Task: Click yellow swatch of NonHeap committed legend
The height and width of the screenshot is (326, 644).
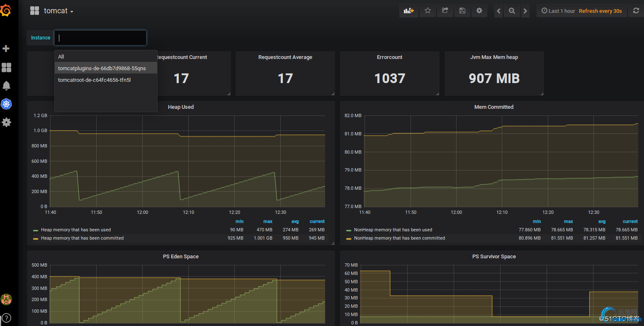Action: (x=349, y=238)
